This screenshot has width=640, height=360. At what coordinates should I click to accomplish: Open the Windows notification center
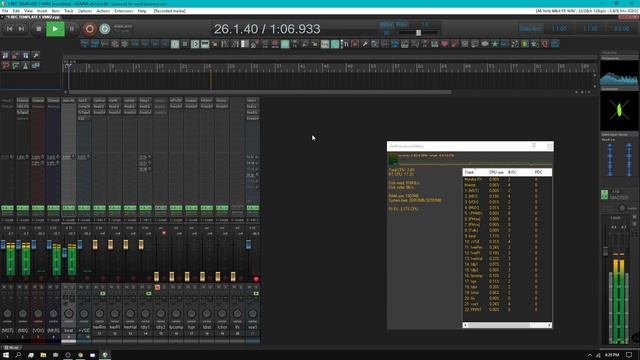pos(629,355)
